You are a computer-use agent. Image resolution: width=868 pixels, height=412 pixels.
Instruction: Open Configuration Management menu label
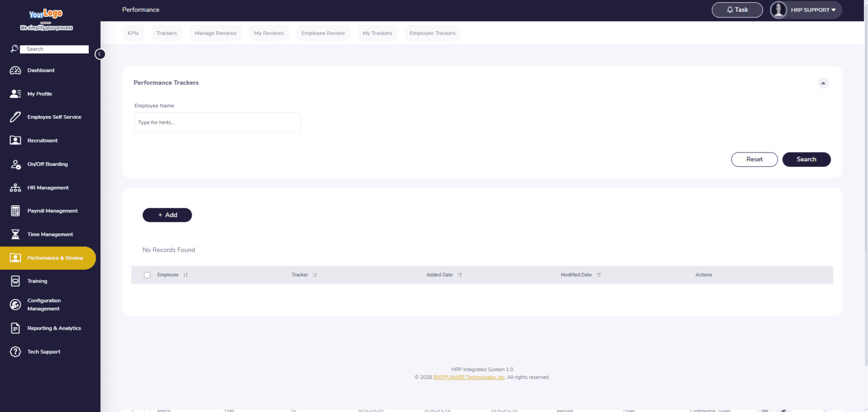tap(44, 305)
